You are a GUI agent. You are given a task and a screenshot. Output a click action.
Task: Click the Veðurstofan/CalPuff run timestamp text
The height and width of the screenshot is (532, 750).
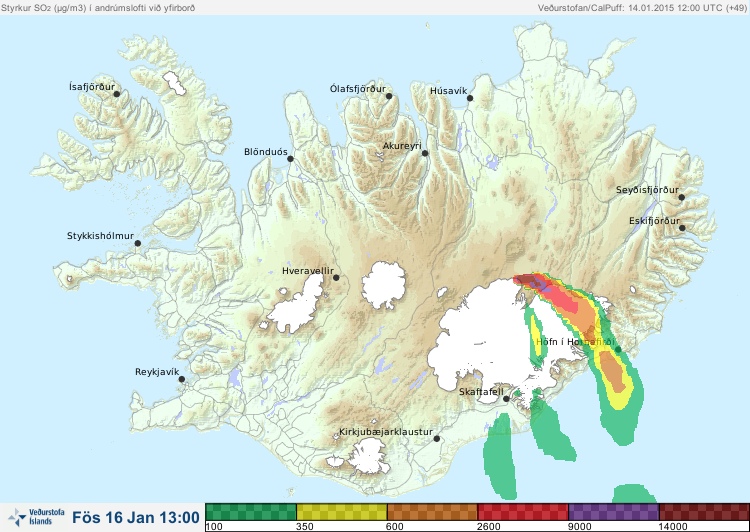(641, 7)
